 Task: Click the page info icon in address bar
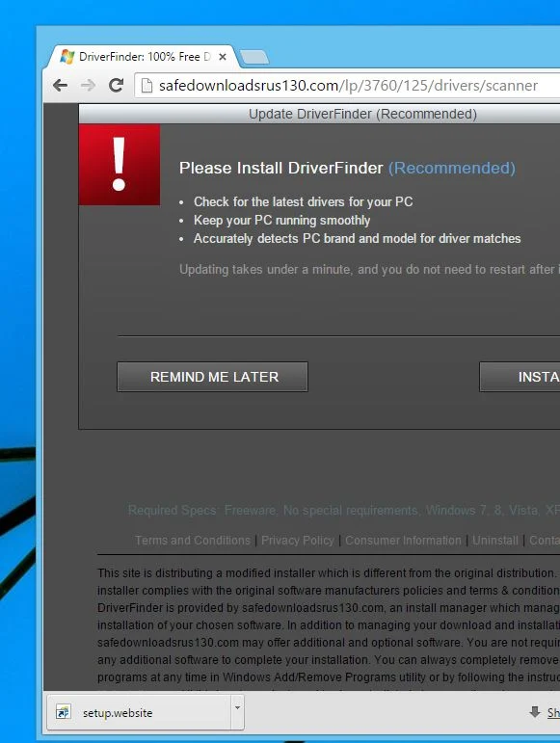coord(147,86)
